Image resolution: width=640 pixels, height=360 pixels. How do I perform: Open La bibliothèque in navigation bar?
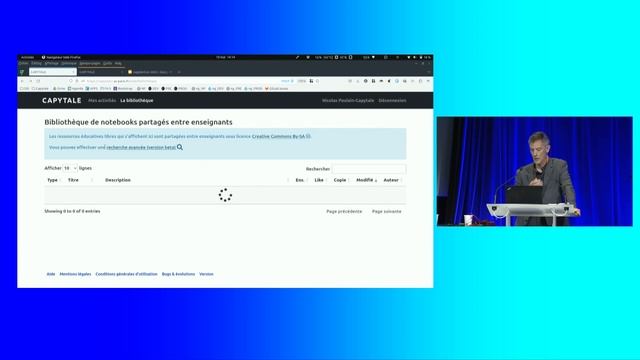pos(137,100)
